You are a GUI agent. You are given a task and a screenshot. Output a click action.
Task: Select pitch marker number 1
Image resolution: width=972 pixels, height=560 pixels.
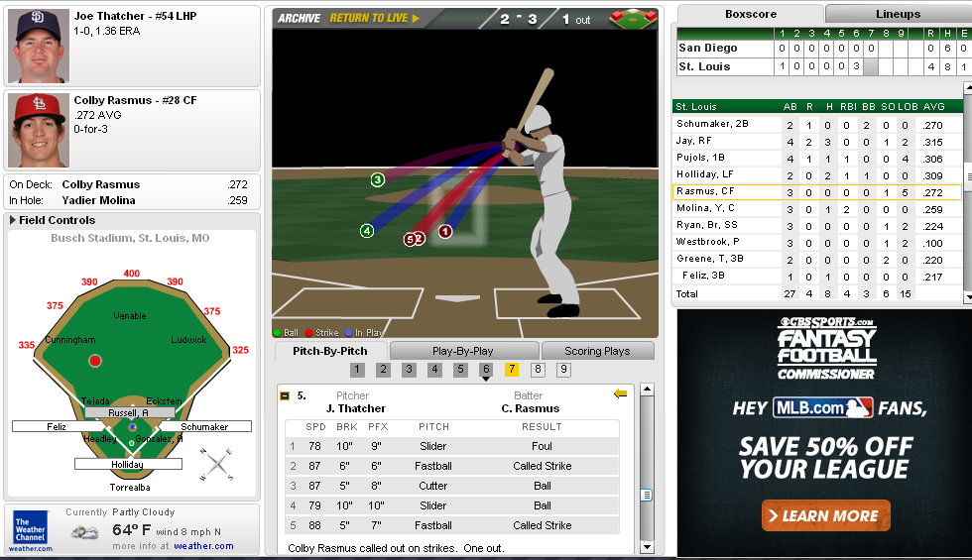point(445,232)
